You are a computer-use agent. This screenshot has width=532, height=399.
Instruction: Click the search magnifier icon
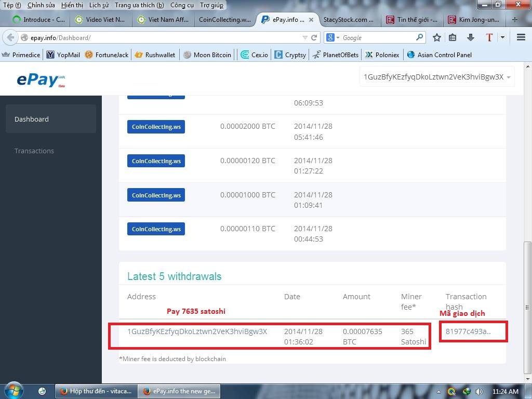click(420, 37)
